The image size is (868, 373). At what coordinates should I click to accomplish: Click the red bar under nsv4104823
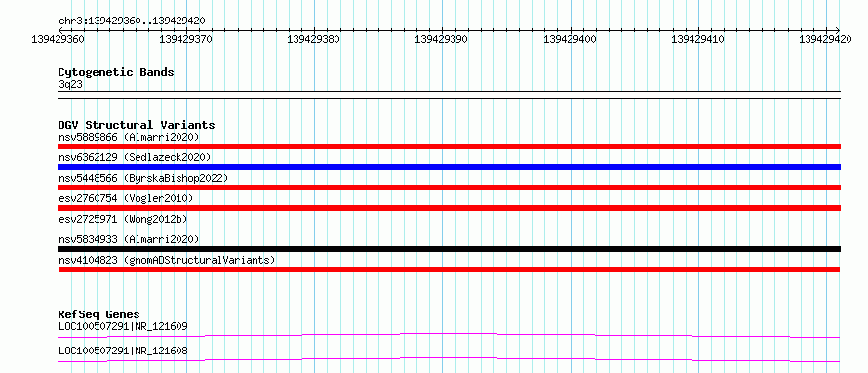(449, 269)
